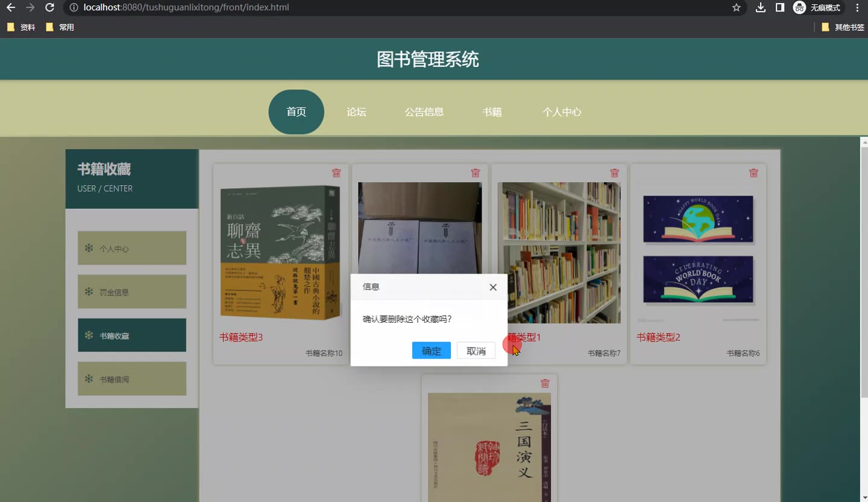Click the 书籍类型2 label
Screen dimensions: 868x502
[x=658, y=337]
